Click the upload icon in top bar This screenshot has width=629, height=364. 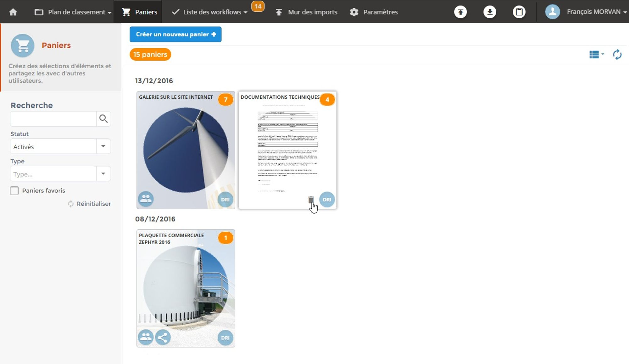(460, 12)
